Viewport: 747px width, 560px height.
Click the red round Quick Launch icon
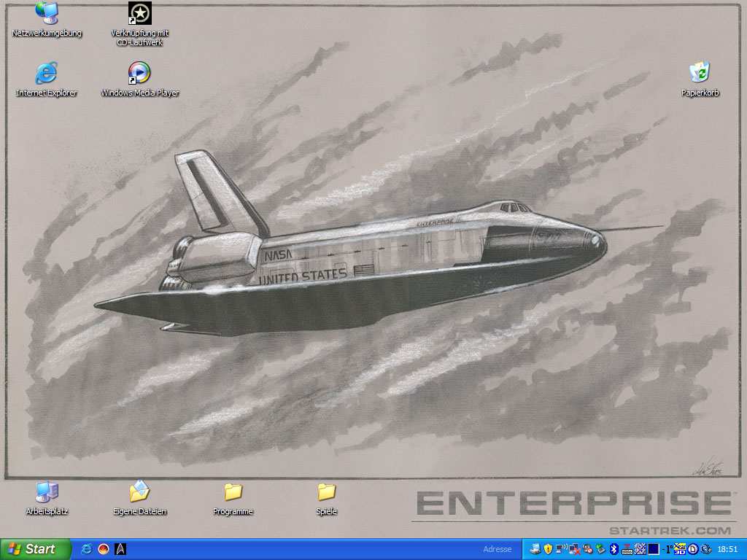point(104,549)
